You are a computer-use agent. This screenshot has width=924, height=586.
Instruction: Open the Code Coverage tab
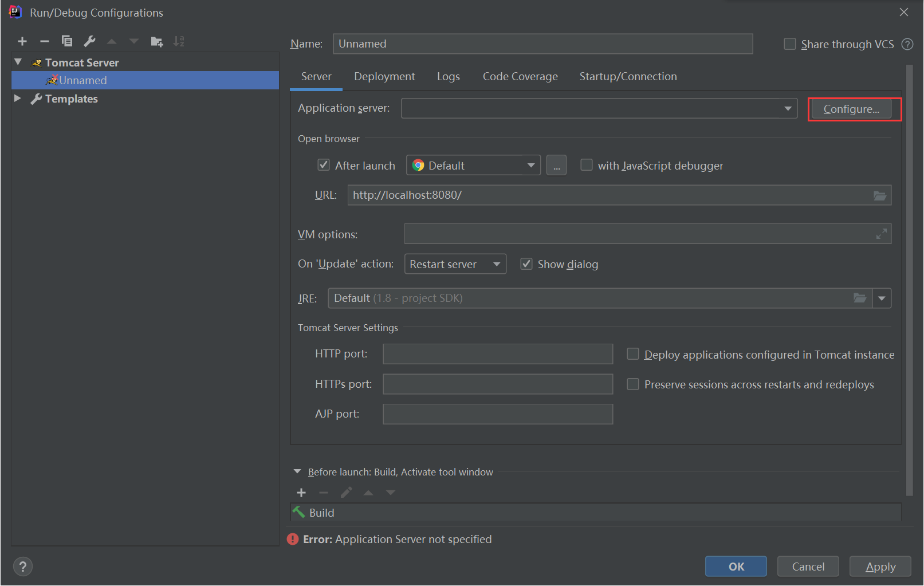520,77
